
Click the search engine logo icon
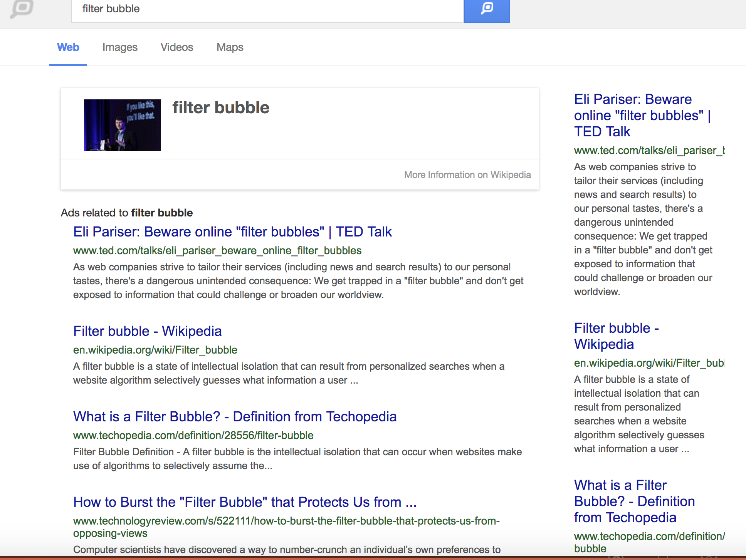22,8
